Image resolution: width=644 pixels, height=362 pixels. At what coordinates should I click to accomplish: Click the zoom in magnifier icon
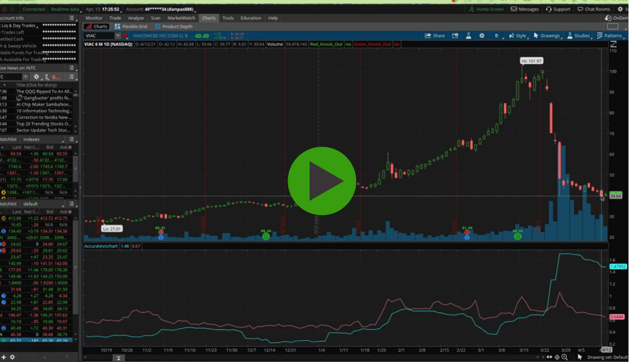565,357
